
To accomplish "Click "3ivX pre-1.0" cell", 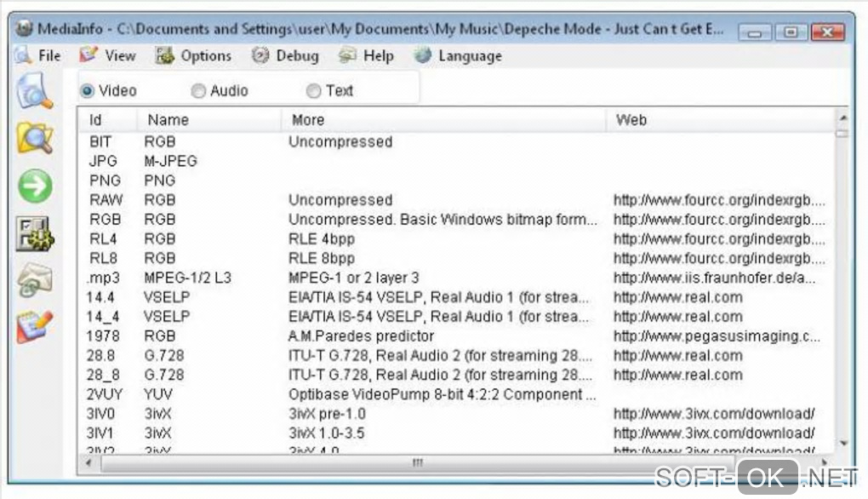I will 327,414.
